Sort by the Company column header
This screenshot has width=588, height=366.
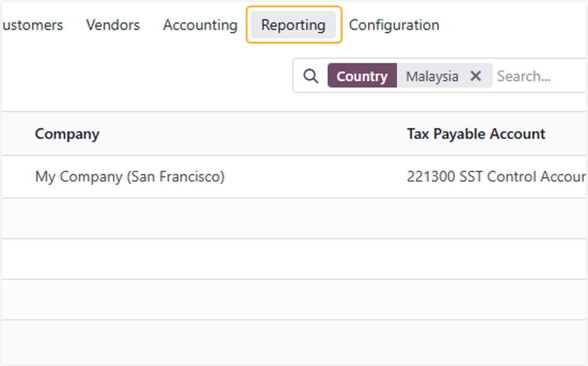pyautogui.click(x=67, y=134)
